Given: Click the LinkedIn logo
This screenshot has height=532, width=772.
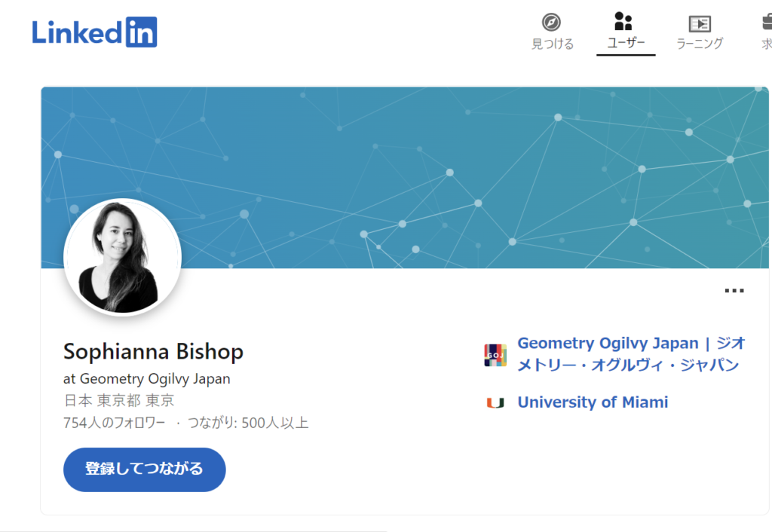Looking at the screenshot, I should click(94, 32).
